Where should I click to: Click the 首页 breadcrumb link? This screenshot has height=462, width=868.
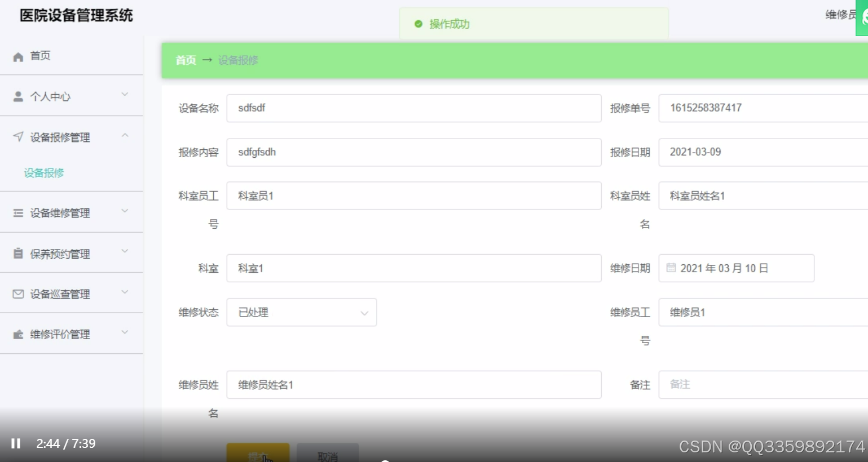pyautogui.click(x=186, y=60)
